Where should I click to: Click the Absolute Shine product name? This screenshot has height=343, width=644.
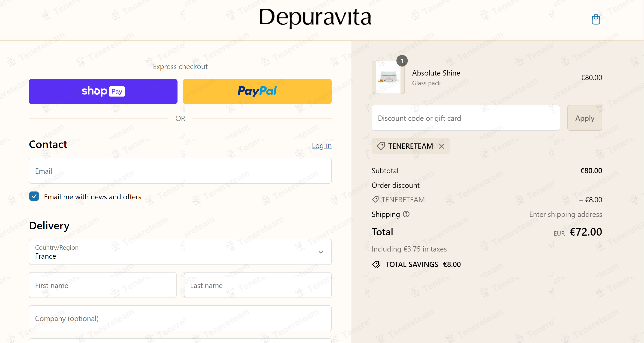point(436,73)
